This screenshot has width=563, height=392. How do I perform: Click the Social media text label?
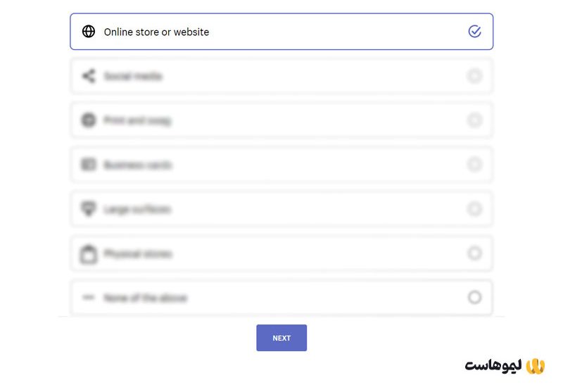133,76
